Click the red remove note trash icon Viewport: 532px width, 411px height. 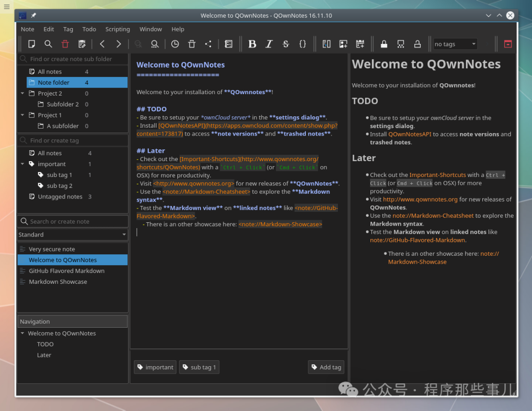pos(65,44)
